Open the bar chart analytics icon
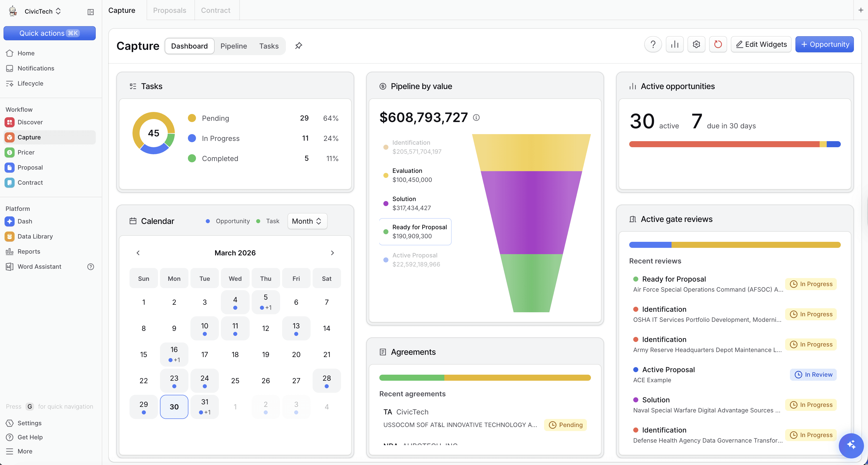868x465 pixels. [x=675, y=45]
